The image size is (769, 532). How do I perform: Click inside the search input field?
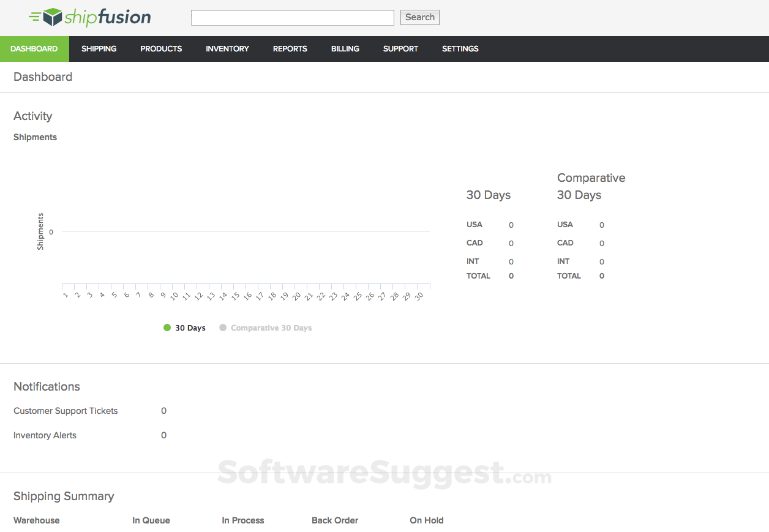coord(292,17)
